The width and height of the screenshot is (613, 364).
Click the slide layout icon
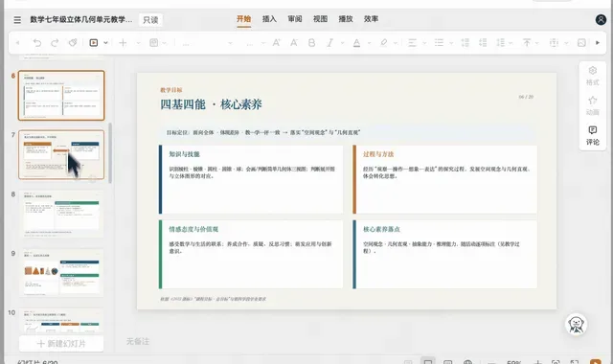pos(153,42)
